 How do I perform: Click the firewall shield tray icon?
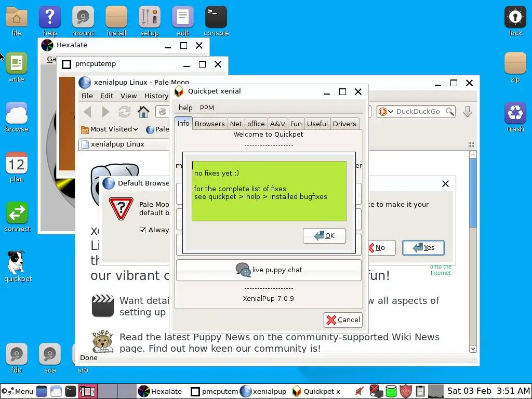coord(405,391)
